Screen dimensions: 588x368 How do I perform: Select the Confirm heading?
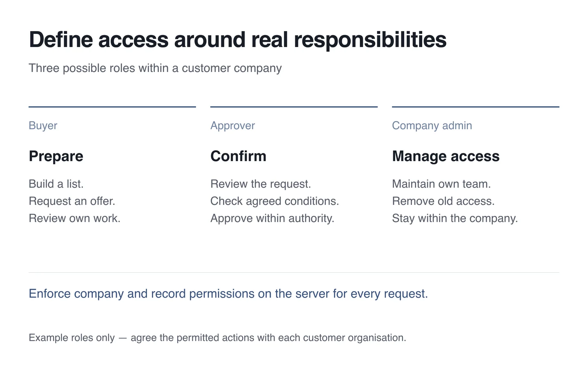pyautogui.click(x=238, y=156)
